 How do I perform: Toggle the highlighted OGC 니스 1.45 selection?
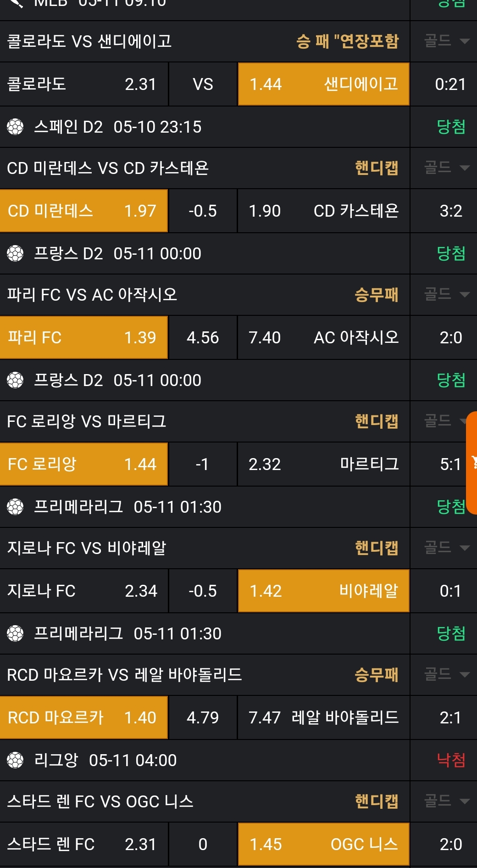click(x=323, y=844)
